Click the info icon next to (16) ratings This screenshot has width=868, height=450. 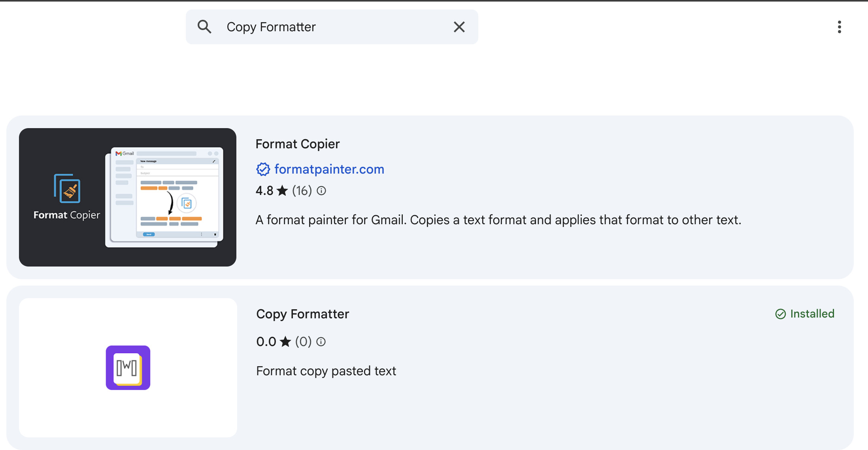pyautogui.click(x=321, y=191)
